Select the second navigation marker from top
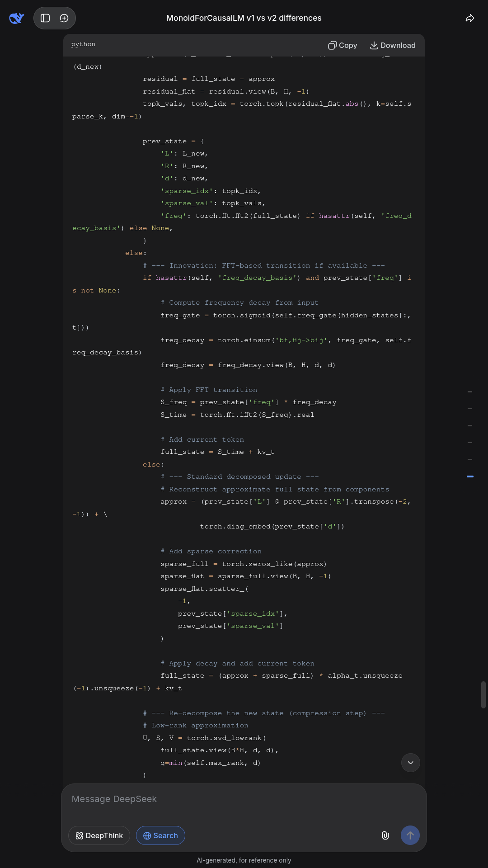The width and height of the screenshot is (488, 868). coord(470,409)
